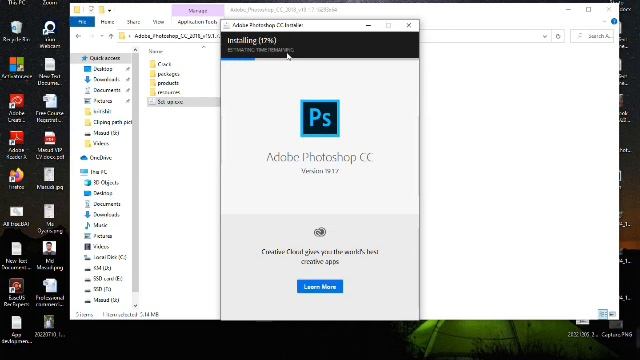This screenshot has width=640, height=360.
Task: Open the resources folder
Action: pyautogui.click(x=165, y=92)
